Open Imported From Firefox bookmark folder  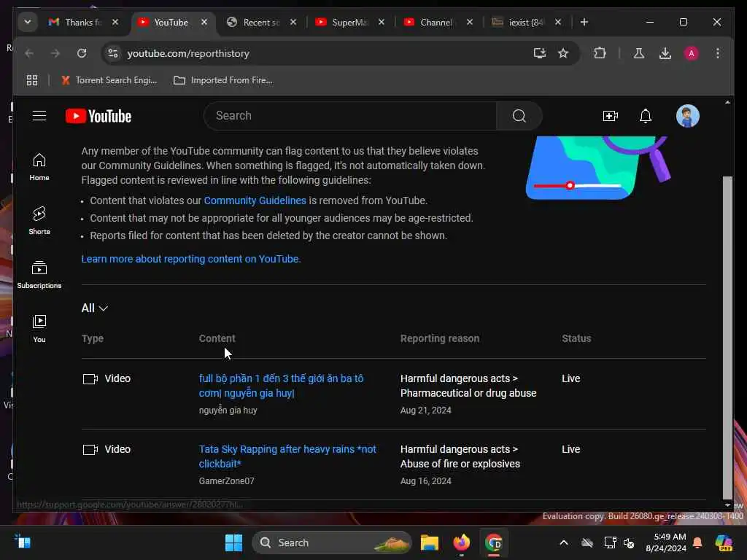[223, 80]
